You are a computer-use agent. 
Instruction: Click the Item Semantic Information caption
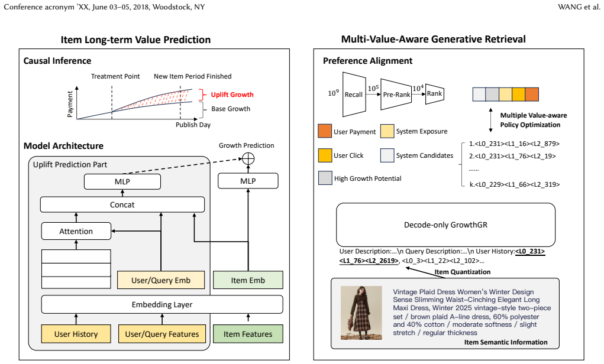[506, 342]
